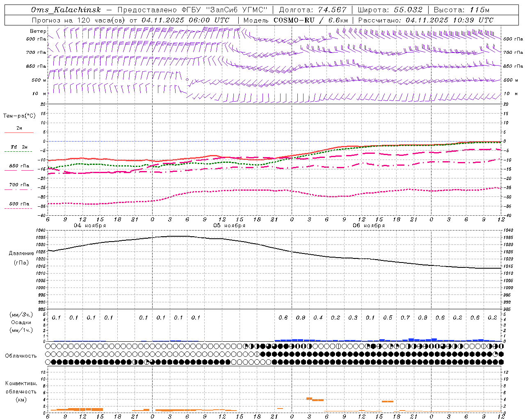Image resolution: width=525 pixels, height=420 pixels.
Task: Click the 05 ноября date label
Action: coord(229,226)
